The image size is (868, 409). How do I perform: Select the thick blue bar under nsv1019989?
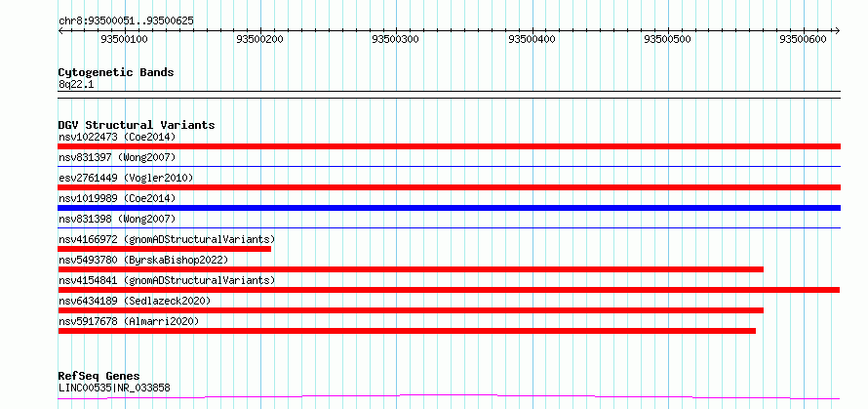[x=449, y=208]
